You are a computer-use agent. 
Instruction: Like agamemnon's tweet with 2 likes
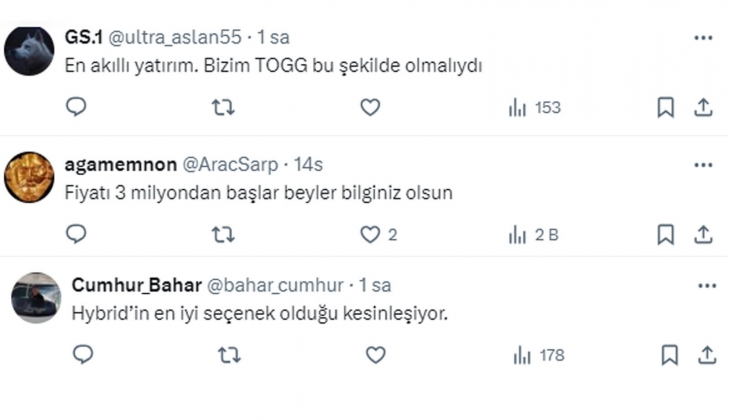[x=370, y=234]
